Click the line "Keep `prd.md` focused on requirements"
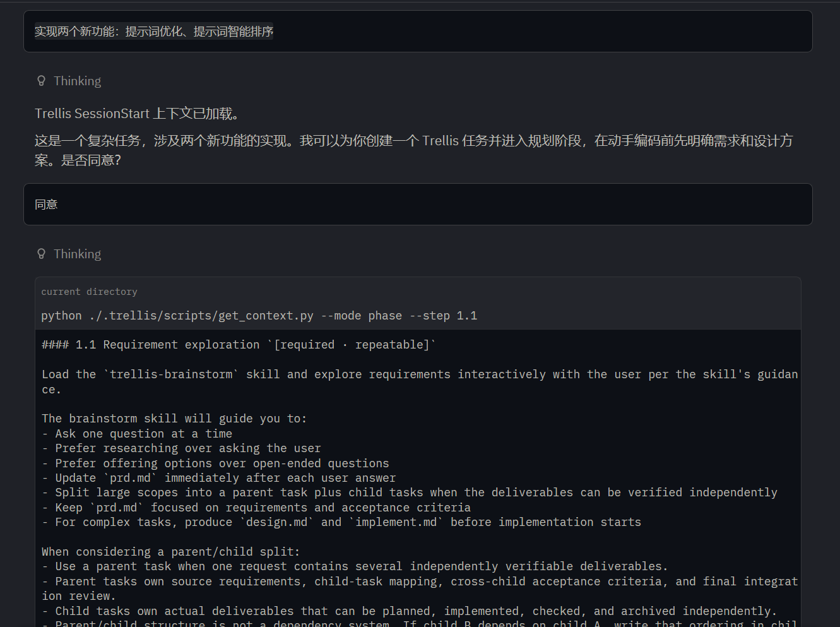 tap(256, 508)
